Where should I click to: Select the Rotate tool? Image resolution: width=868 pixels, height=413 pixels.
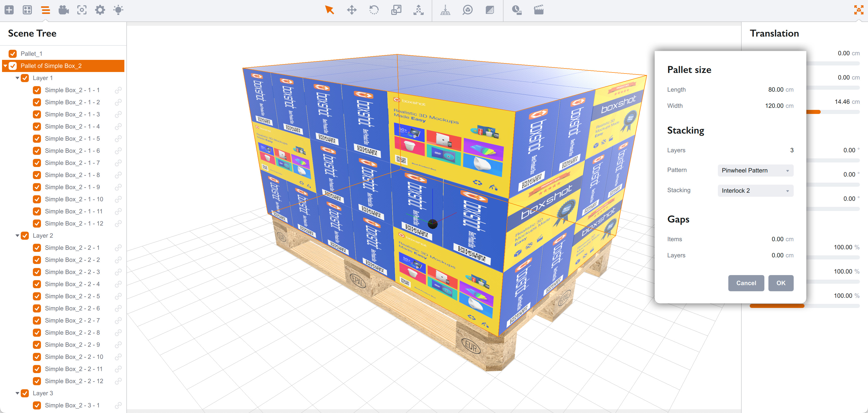click(x=374, y=10)
